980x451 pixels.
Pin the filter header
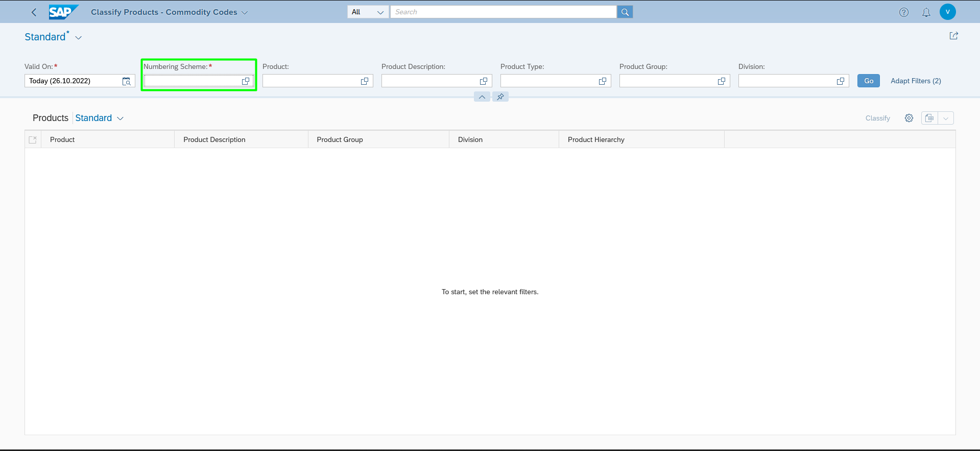500,97
